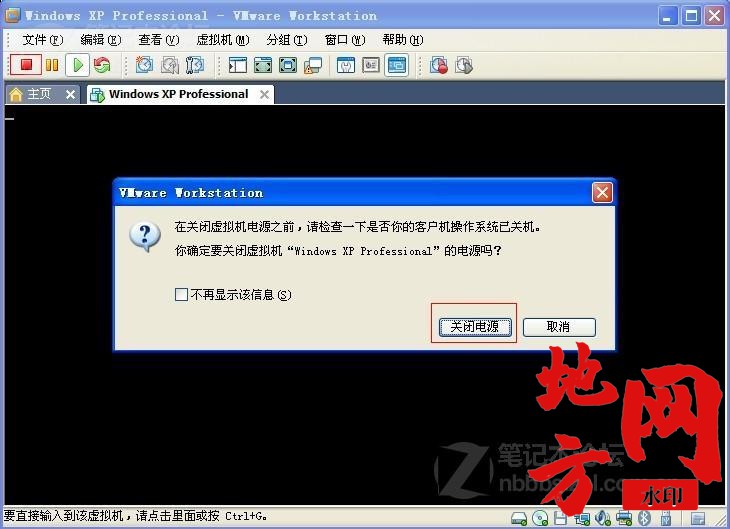This screenshot has width=730, height=529.
Task: Open the 虚拟机(M) menu
Action: [223, 40]
